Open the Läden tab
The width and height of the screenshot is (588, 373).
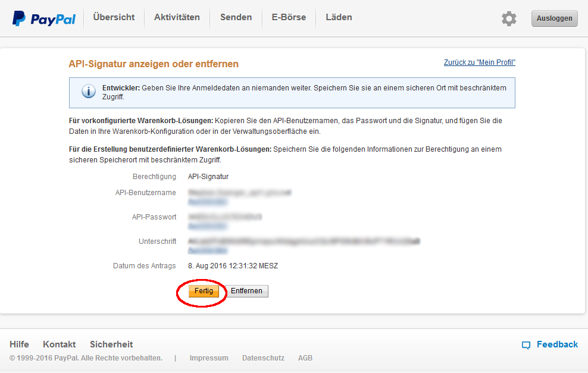[339, 17]
